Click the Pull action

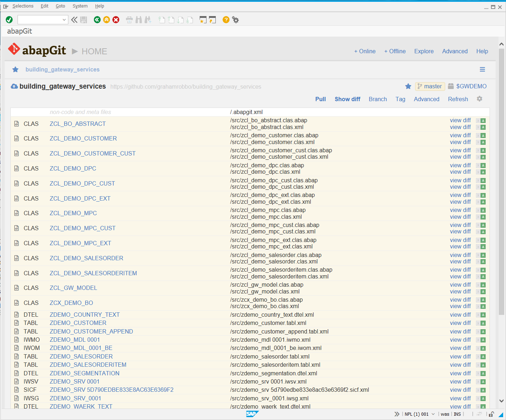320,99
